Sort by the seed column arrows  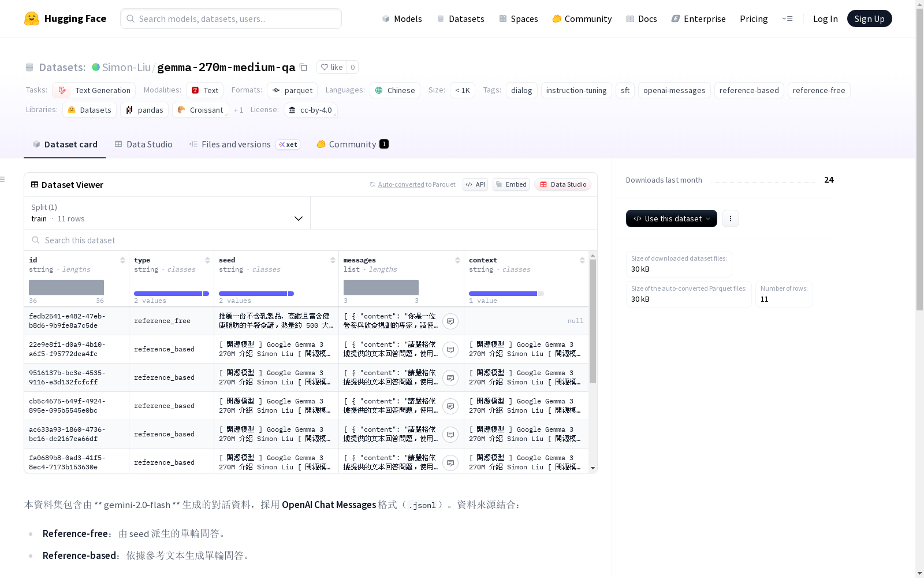(x=333, y=260)
